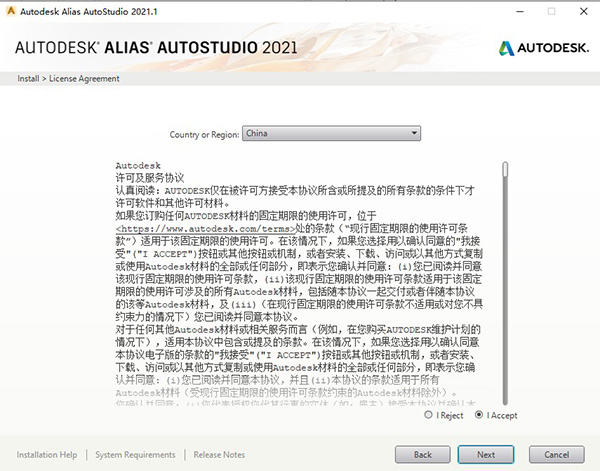Click the Autodesk Alias title bar icon

click(x=10, y=10)
